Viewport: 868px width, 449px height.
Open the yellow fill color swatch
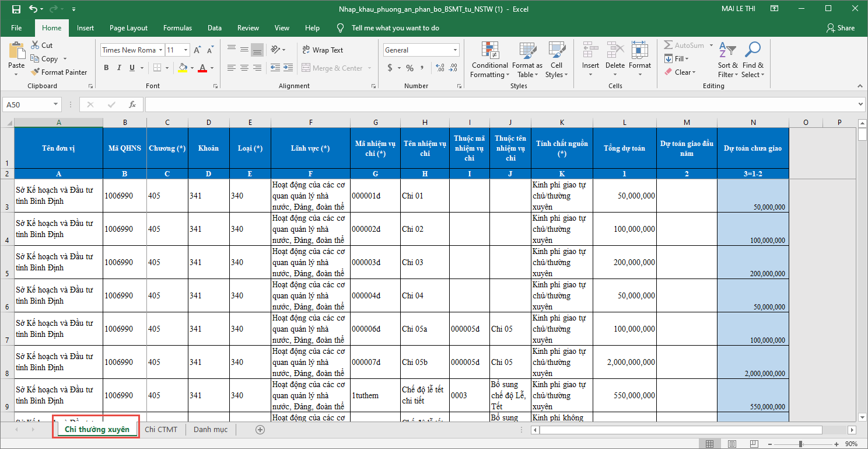coord(183,68)
